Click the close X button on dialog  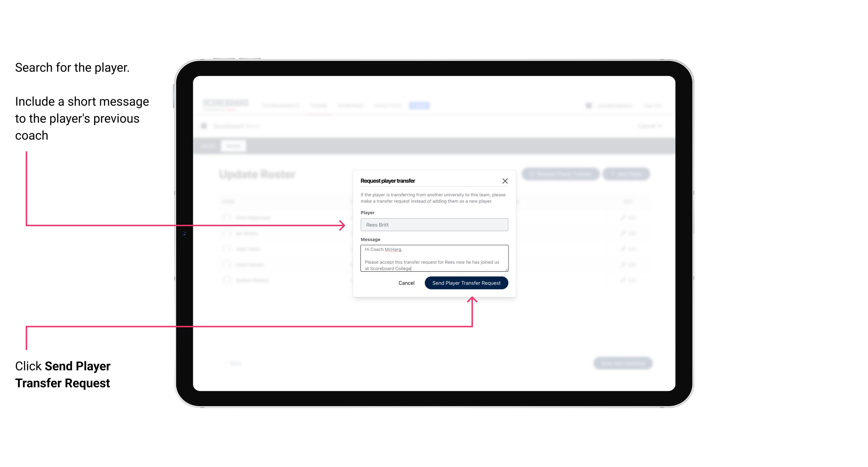(505, 181)
